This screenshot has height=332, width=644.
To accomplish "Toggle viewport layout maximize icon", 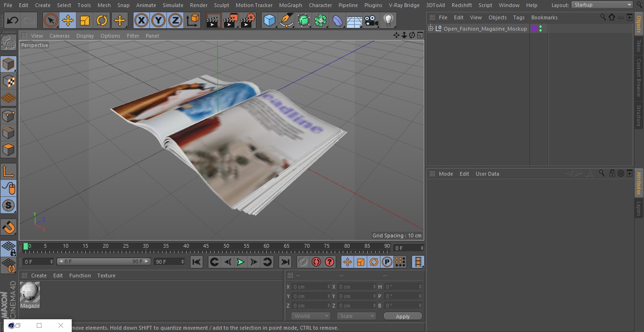I will coord(420,35).
